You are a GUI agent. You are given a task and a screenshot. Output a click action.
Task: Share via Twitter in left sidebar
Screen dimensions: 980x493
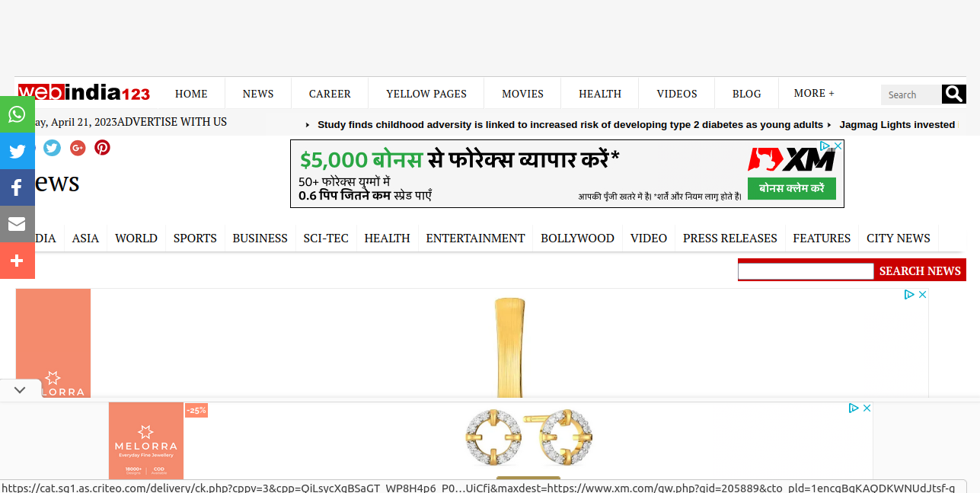point(17,151)
